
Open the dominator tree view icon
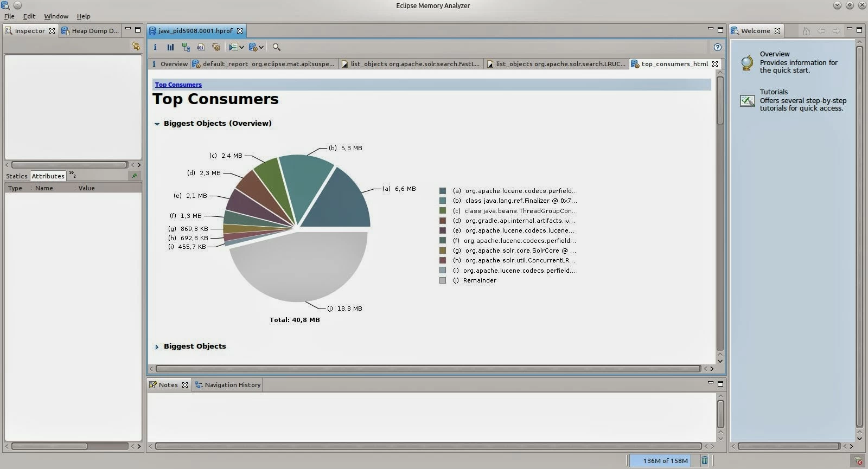click(x=186, y=47)
